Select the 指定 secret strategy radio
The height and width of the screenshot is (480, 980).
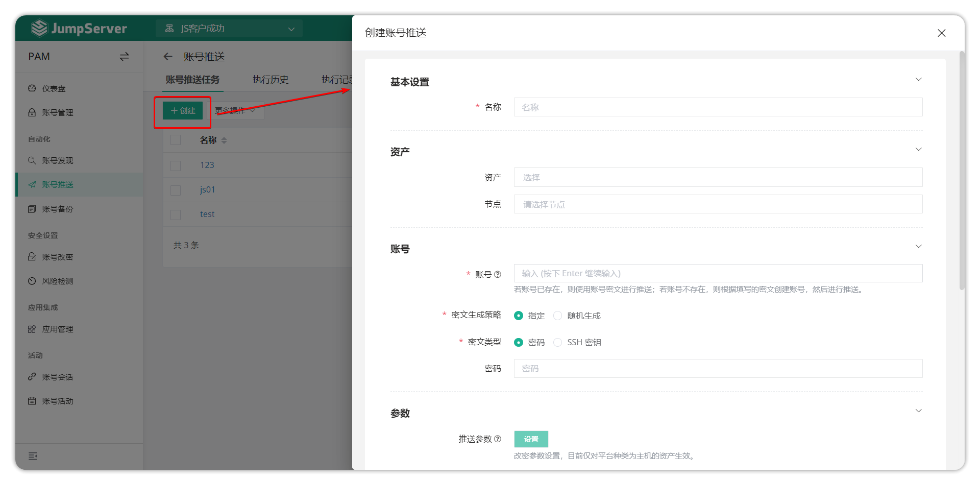[x=519, y=316]
